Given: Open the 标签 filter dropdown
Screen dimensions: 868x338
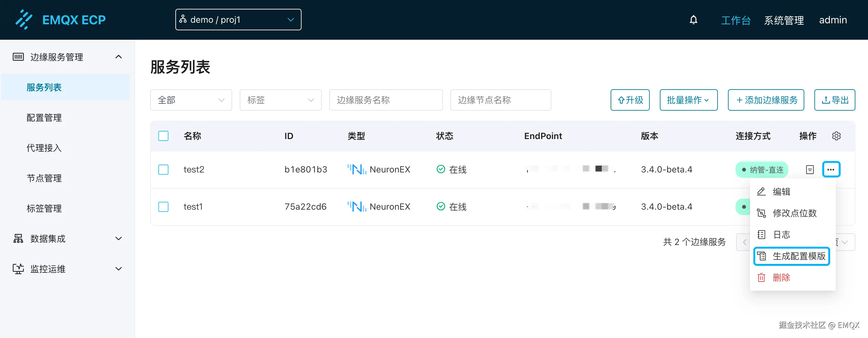Looking at the screenshot, I should click(281, 100).
